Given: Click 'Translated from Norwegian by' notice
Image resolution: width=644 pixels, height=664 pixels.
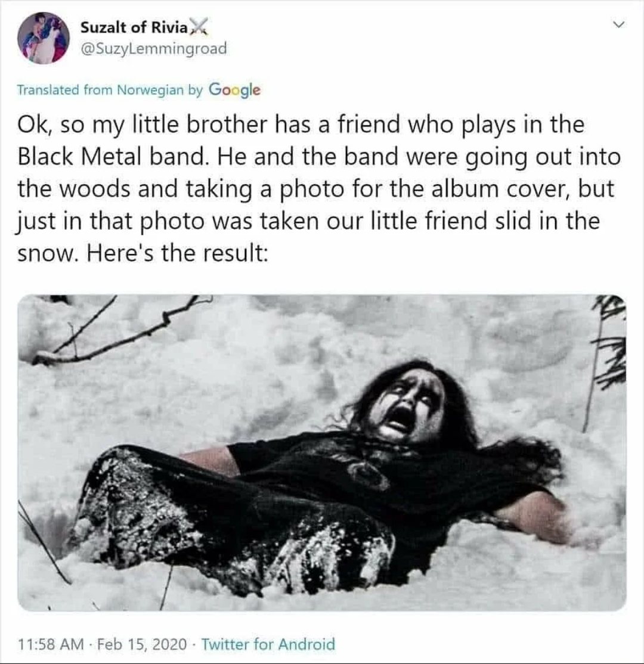Looking at the screenshot, I should tap(110, 90).
